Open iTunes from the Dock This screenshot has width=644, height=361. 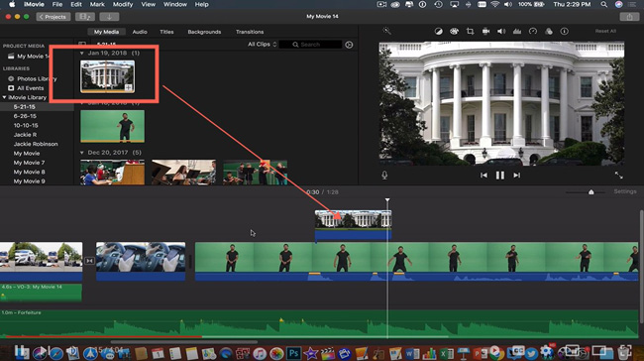(x=260, y=353)
